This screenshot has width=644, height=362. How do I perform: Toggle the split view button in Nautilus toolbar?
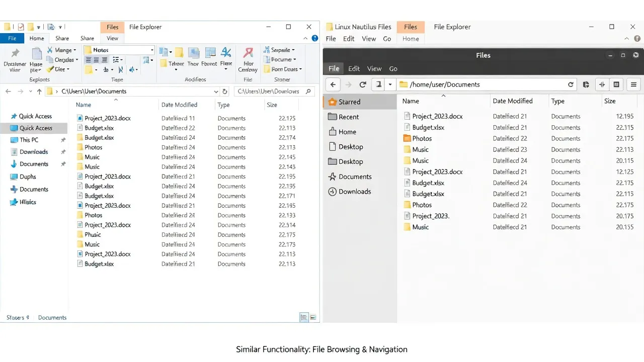602,84
